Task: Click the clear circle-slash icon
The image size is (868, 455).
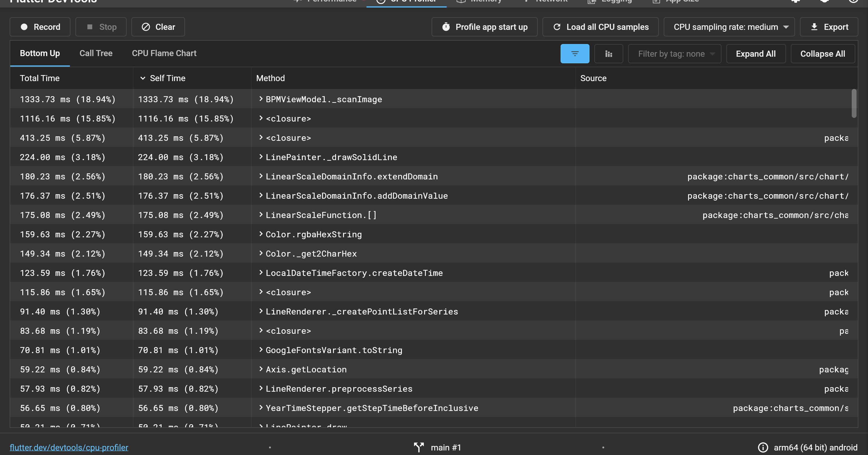Action: 146,27
